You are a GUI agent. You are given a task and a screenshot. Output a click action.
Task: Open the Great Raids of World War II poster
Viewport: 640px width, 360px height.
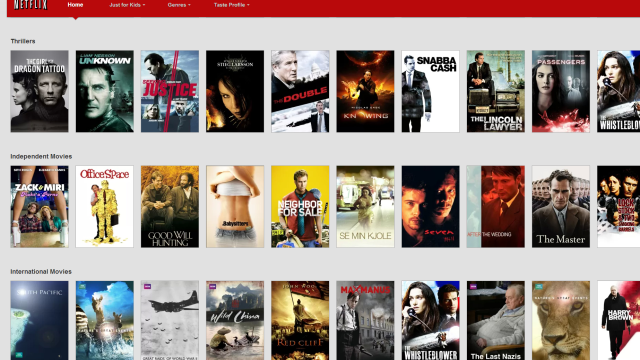point(170,320)
